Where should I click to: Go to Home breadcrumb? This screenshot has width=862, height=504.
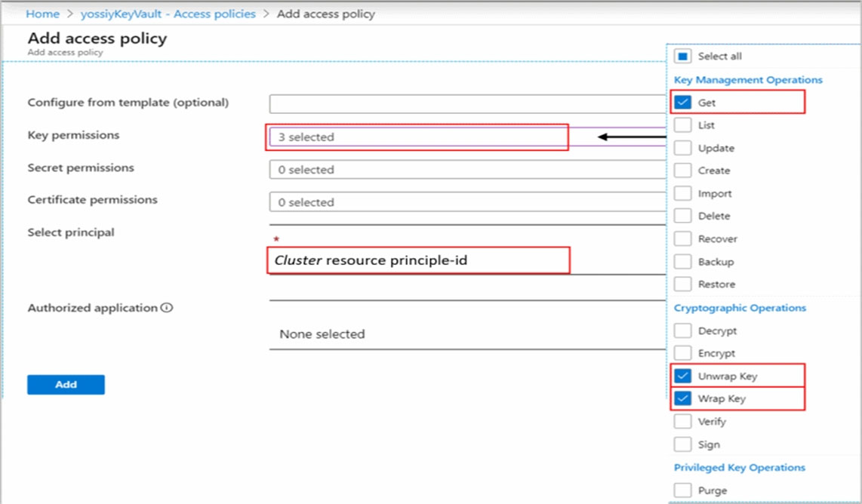click(x=42, y=14)
